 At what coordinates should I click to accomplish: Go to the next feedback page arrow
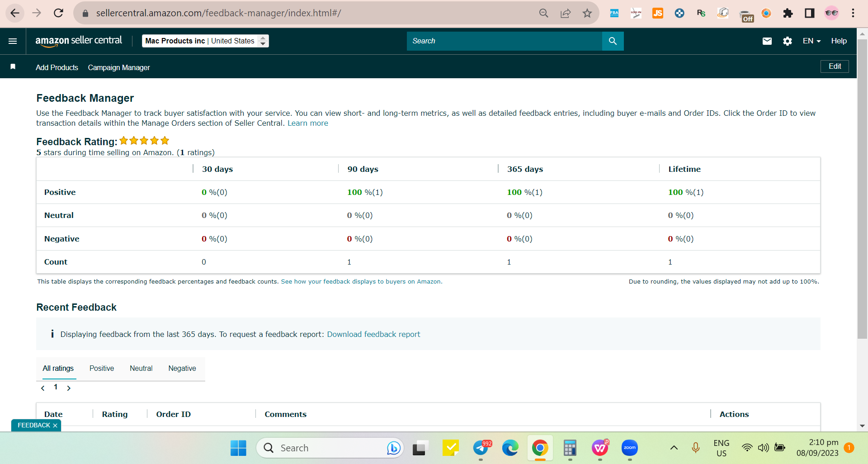69,388
